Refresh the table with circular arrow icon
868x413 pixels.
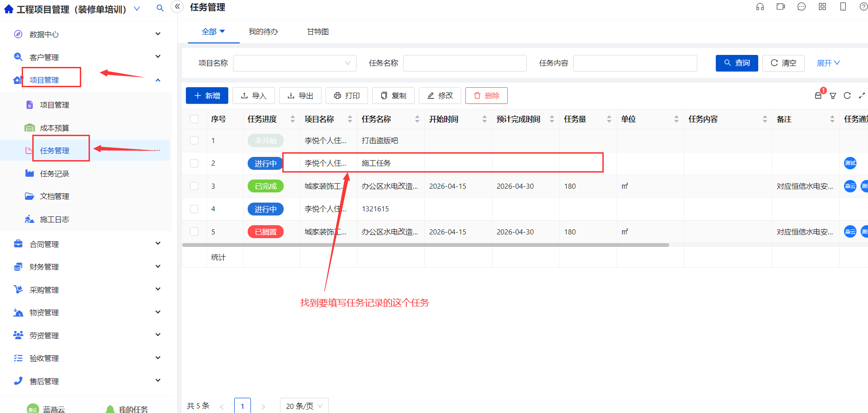pos(847,96)
